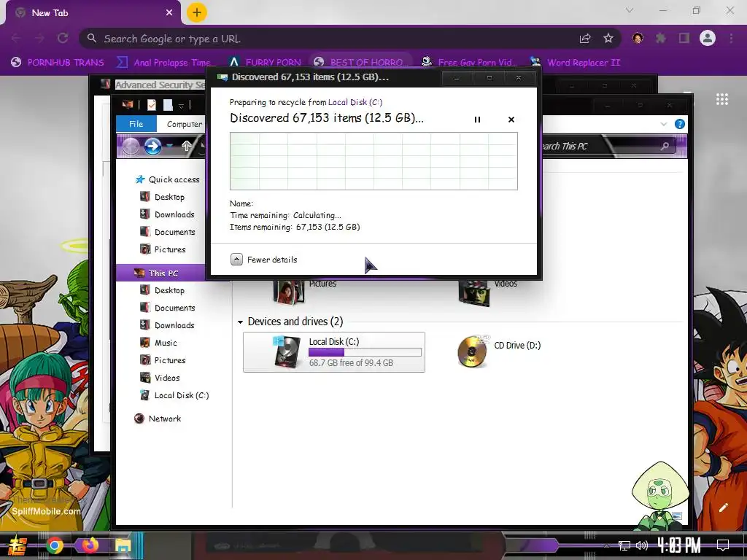
Task: Reload the Chrome page
Action: tap(63, 38)
